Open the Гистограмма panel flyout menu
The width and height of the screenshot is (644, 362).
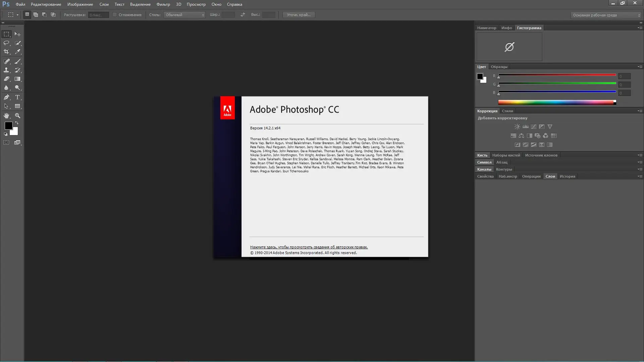coord(640,28)
